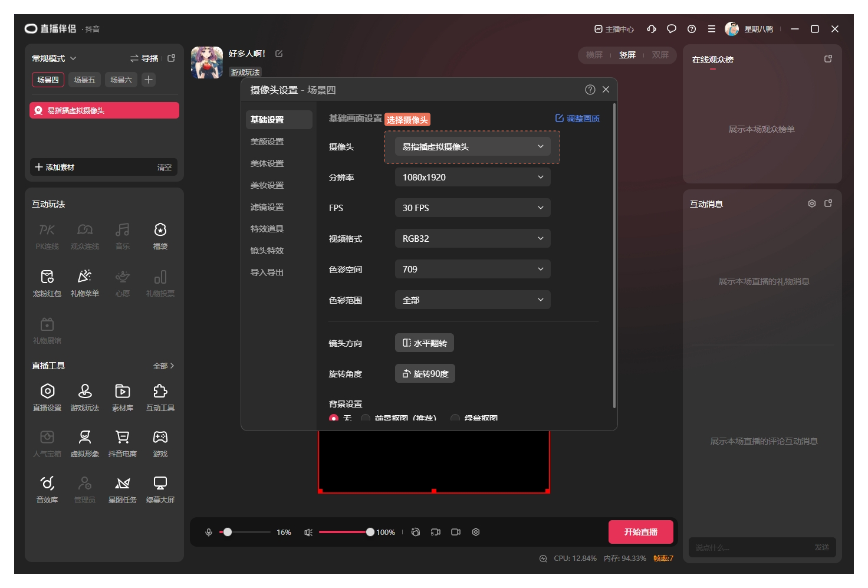
Task: Edit the stream title 好多人啊!
Action: (x=279, y=54)
